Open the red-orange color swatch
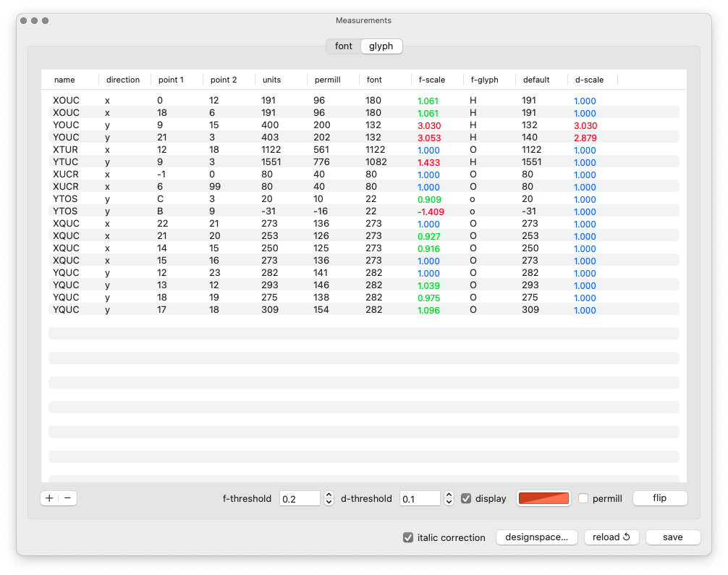 click(544, 498)
